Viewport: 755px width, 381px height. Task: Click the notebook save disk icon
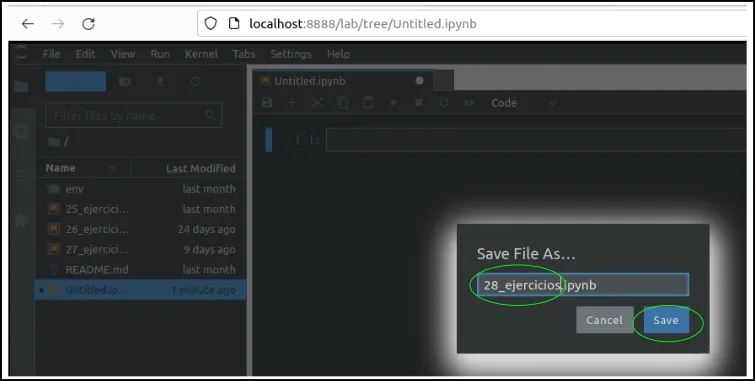(266, 103)
